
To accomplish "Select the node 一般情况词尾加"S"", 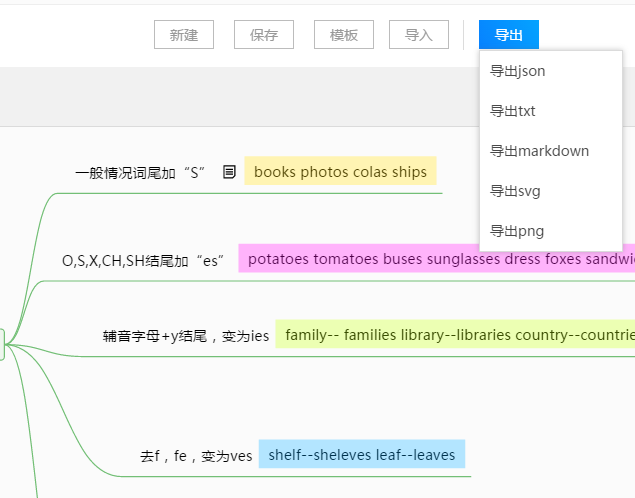I will pyautogui.click(x=140, y=173).
